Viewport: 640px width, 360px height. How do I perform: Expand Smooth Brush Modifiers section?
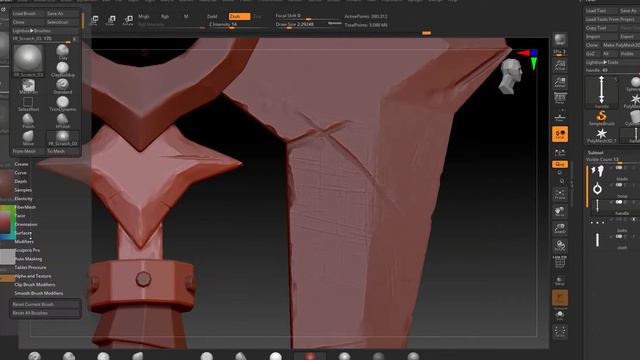[x=39, y=293]
